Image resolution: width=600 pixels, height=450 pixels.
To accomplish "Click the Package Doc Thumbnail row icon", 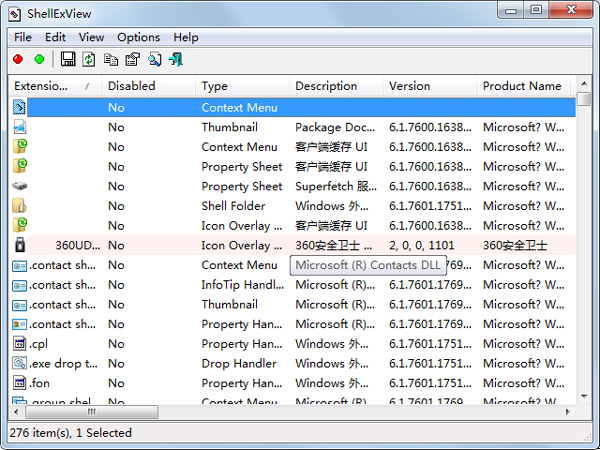I will 19,127.
